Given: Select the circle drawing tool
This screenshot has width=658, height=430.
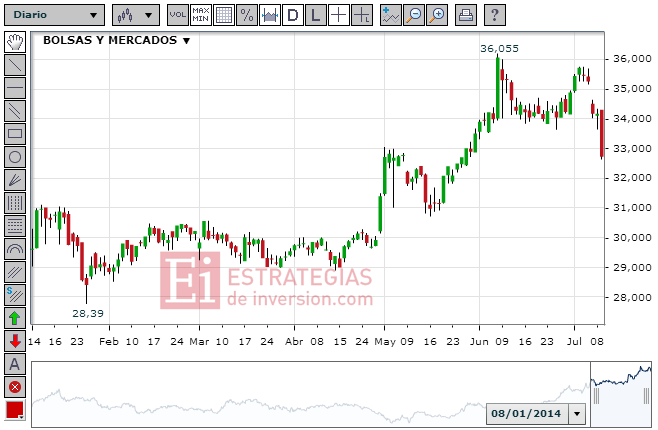Looking at the screenshot, I should [15, 157].
